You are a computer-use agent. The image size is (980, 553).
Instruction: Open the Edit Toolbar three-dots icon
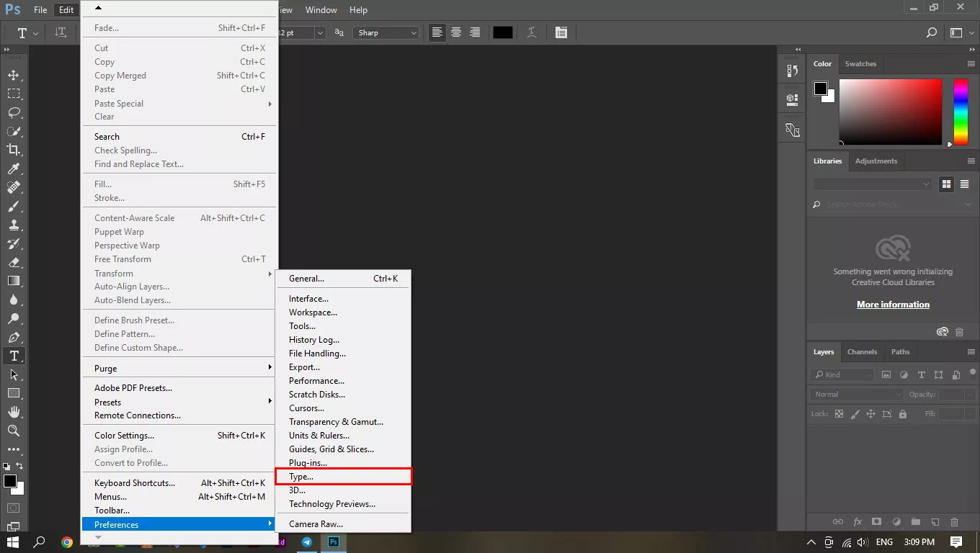(14, 449)
